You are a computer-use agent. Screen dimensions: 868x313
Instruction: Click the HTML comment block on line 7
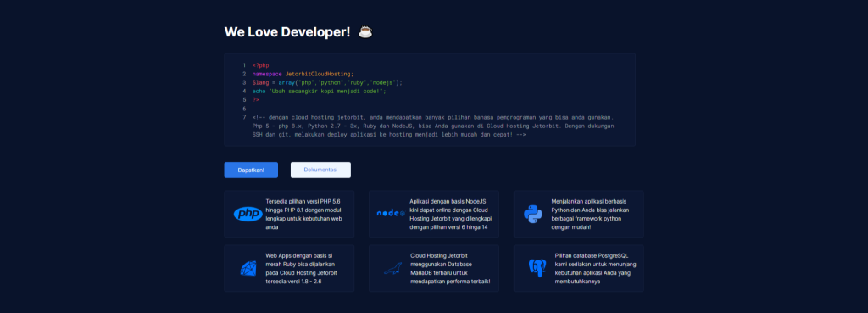point(433,126)
